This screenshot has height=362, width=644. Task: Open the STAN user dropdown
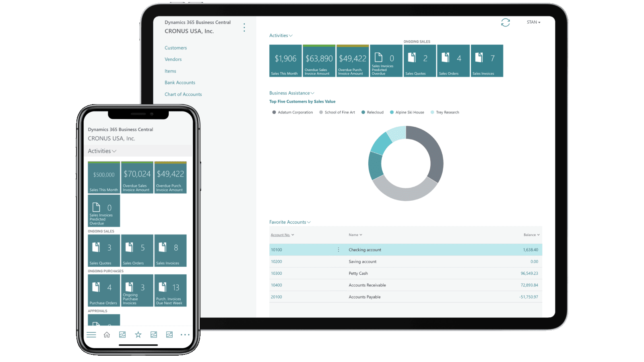[x=534, y=22]
